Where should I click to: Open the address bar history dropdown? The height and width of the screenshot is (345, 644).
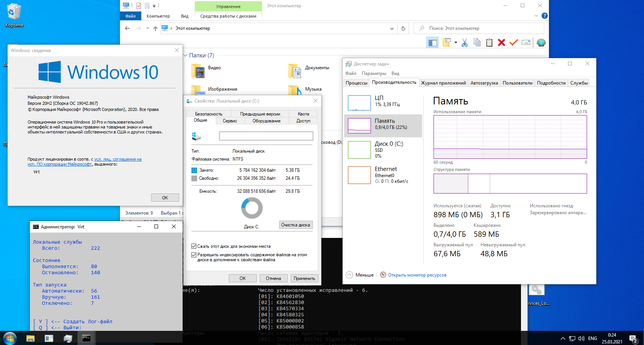[x=392, y=28]
